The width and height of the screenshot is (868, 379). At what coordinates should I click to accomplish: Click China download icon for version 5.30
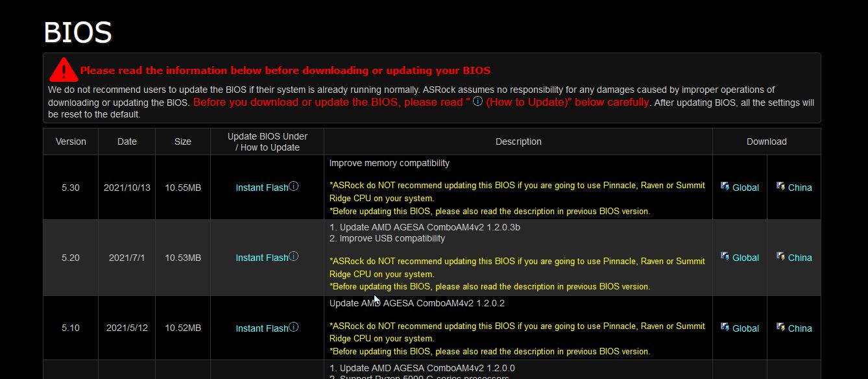tap(781, 186)
